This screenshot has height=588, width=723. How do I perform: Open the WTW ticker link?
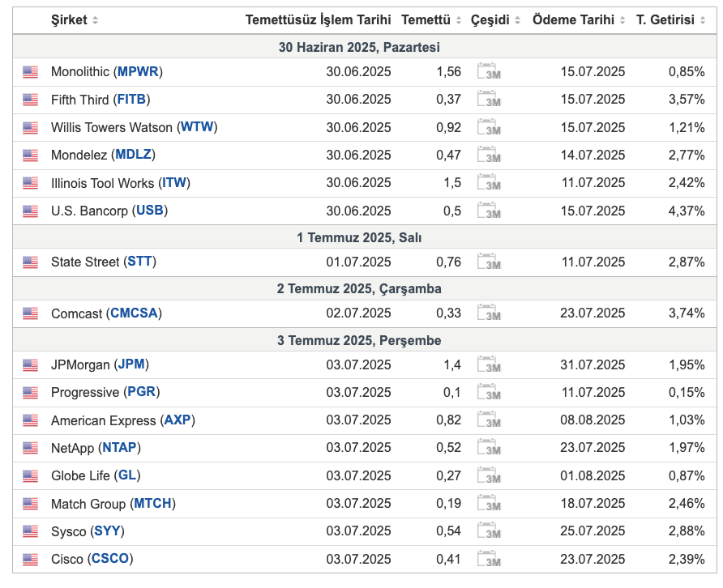click(197, 127)
